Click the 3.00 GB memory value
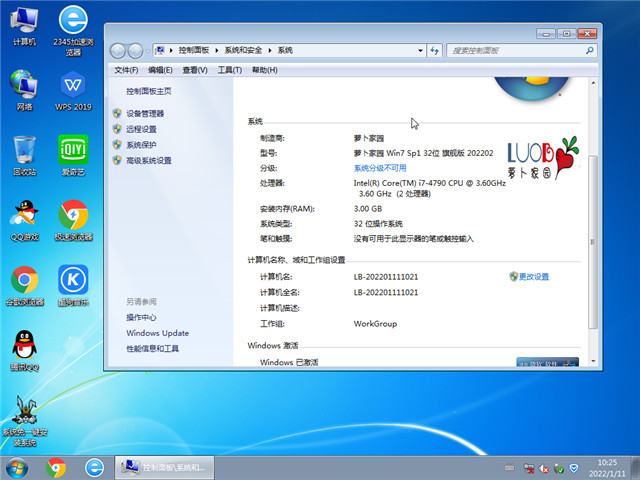The height and width of the screenshot is (480, 640). click(368, 209)
